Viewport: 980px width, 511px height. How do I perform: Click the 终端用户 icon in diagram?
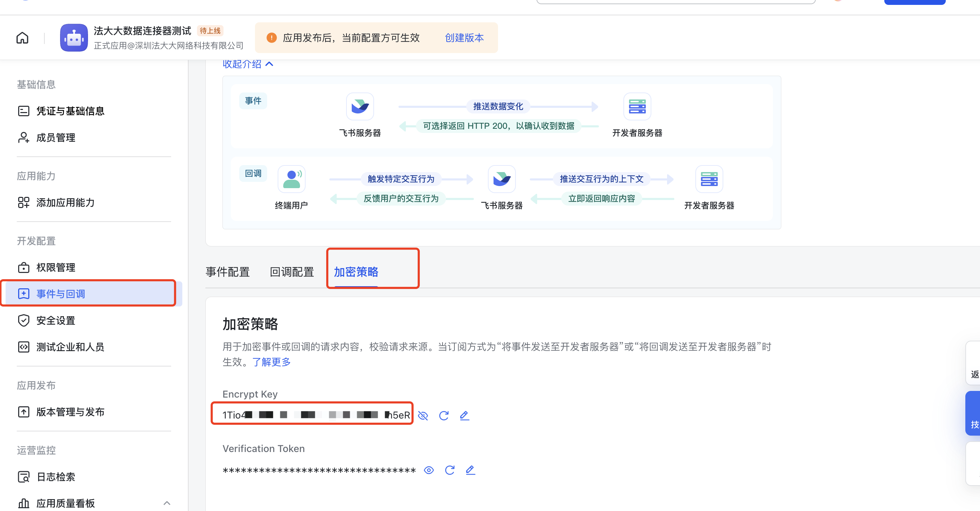click(x=291, y=179)
